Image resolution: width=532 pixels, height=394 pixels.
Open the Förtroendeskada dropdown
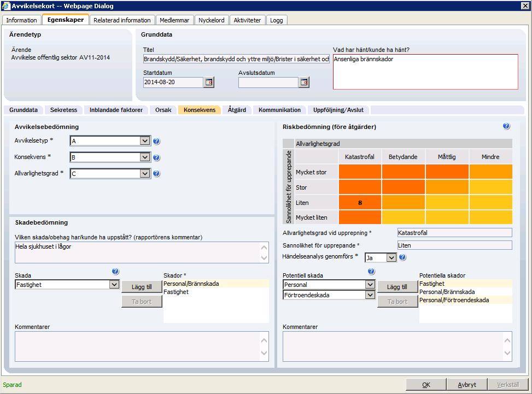click(x=370, y=295)
